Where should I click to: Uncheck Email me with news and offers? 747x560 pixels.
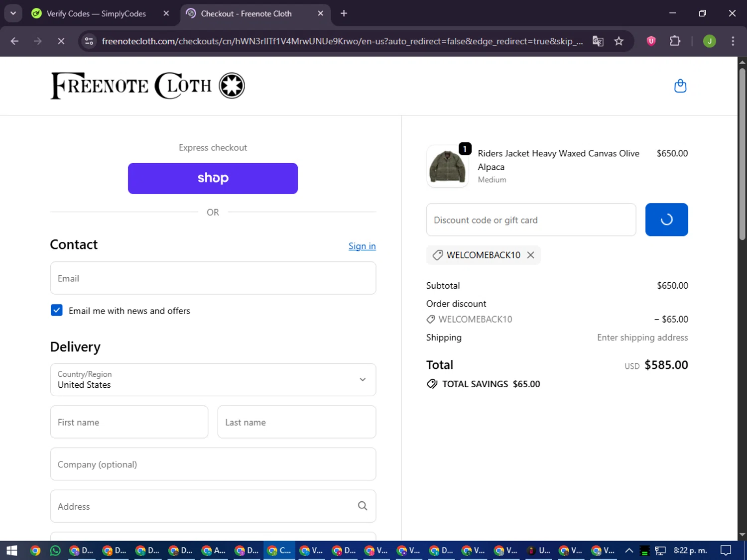click(57, 311)
